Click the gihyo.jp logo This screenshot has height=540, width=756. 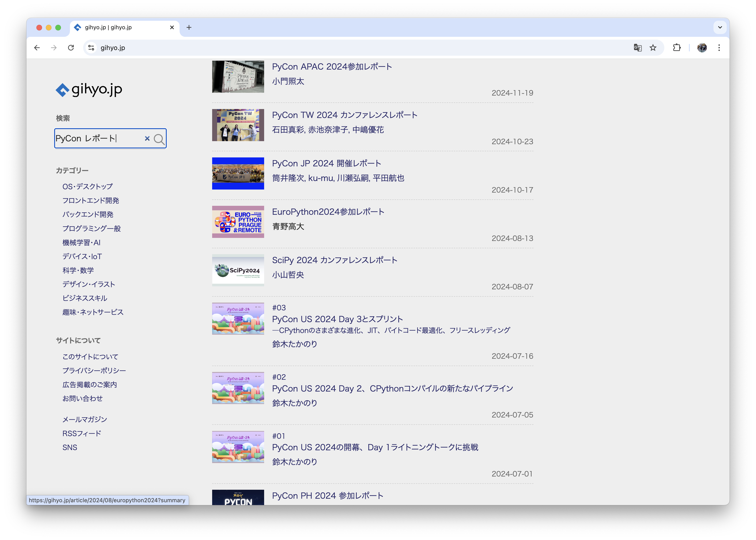pyautogui.click(x=89, y=89)
